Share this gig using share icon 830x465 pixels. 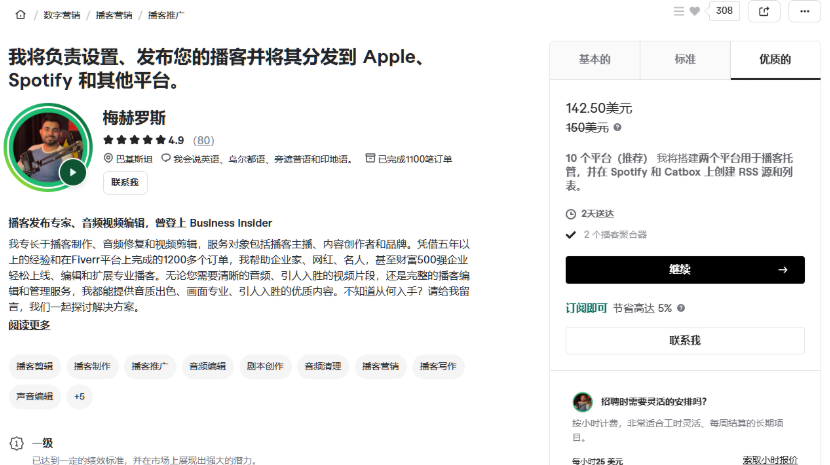(764, 11)
